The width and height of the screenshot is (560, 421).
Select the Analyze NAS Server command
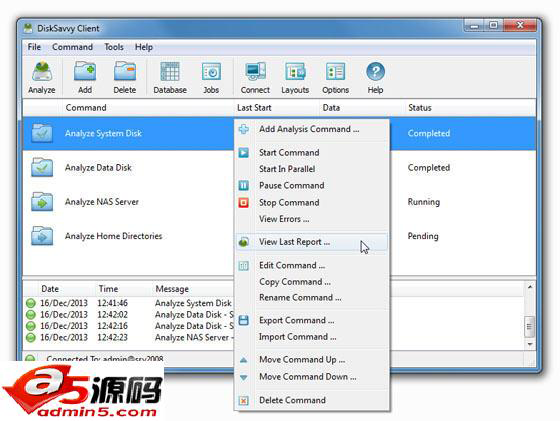click(102, 202)
